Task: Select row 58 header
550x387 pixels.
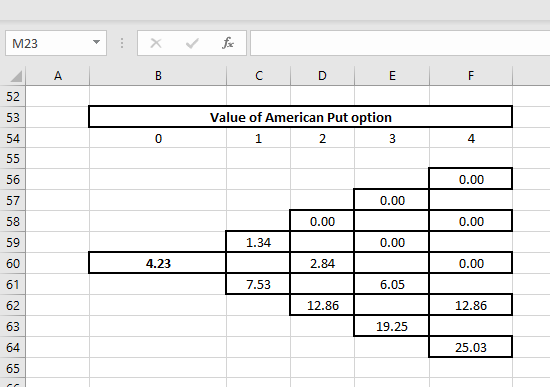Action: (x=13, y=222)
